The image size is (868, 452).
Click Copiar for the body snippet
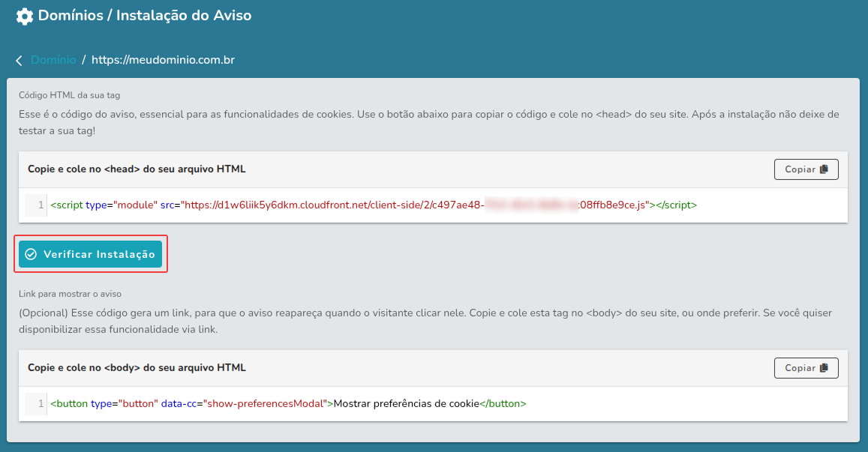pos(806,367)
